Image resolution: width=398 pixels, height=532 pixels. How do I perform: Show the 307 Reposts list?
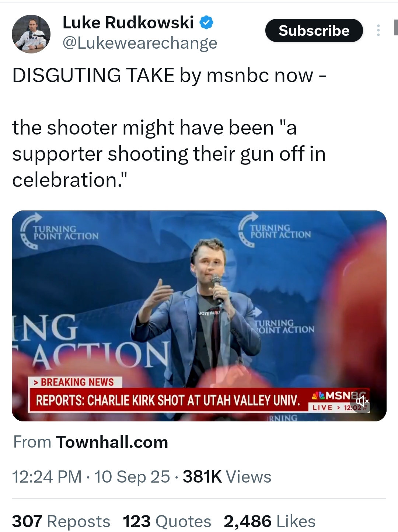[61, 521]
